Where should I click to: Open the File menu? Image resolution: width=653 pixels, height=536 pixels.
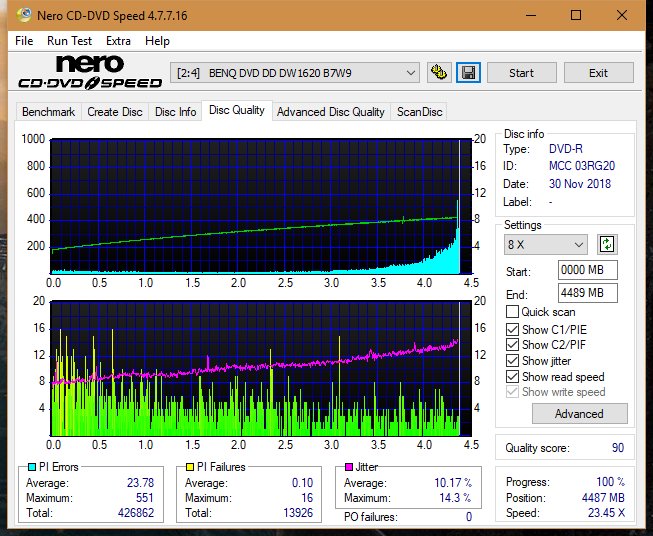(x=24, y=41)
